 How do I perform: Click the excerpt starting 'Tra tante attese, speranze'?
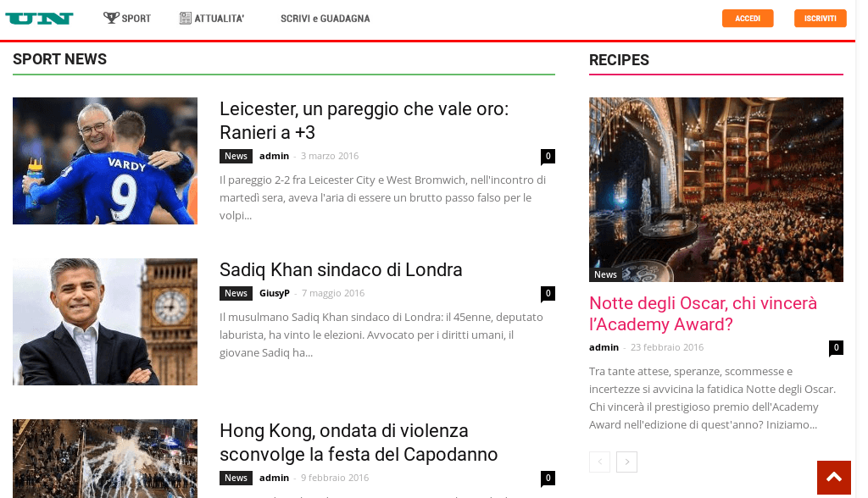[x=712, y=398]
